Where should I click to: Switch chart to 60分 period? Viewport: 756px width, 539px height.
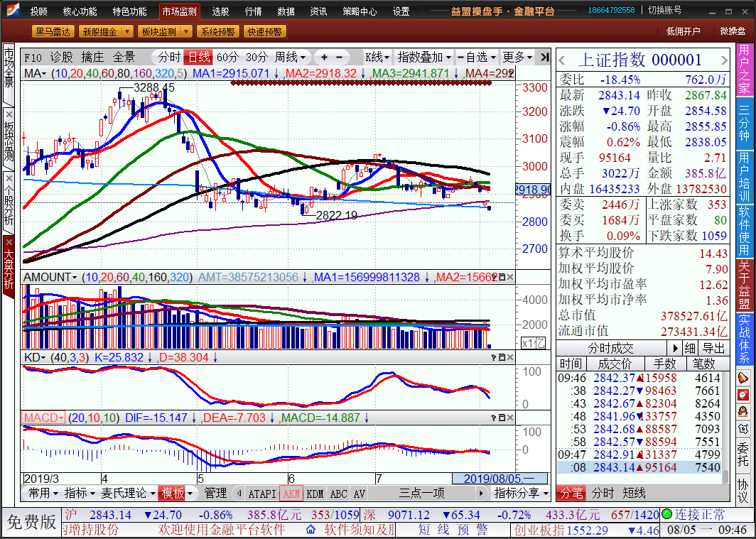tap(227, 58)
